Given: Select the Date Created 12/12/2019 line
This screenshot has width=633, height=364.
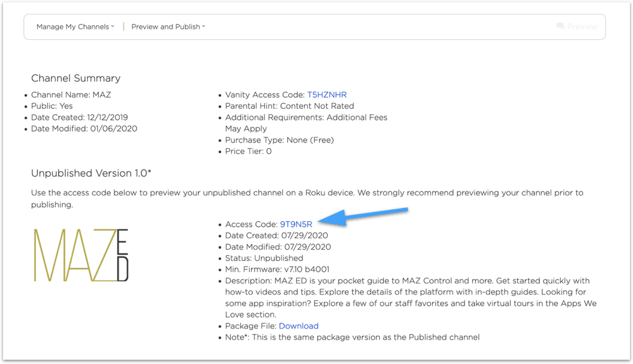Looking at the screenshot, I should (80, 117).
